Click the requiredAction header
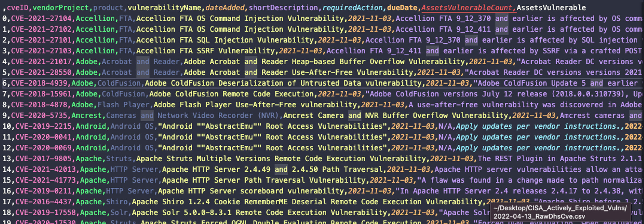This screenshot has height=224, width=644. tap(352, 8)
